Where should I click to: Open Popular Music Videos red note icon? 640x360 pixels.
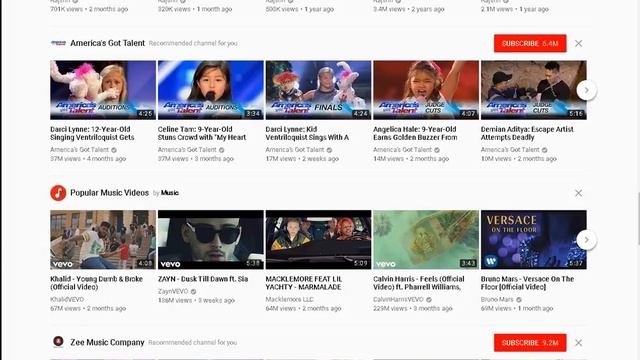coord(58,193)
